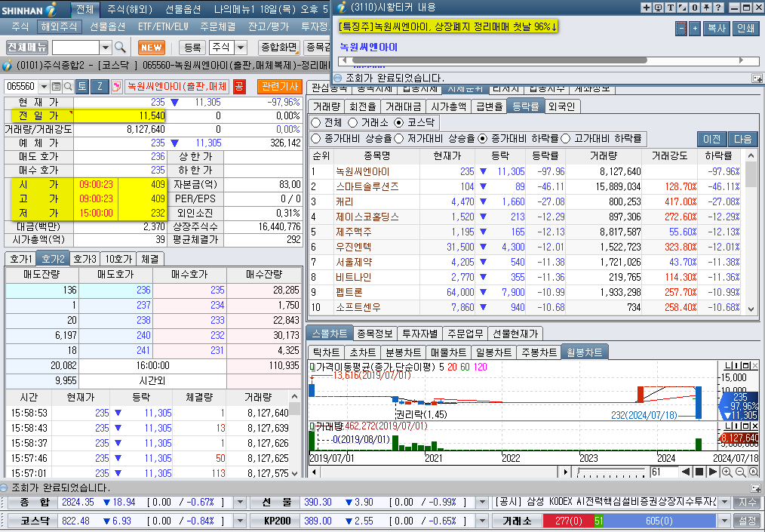Screen dimensions: 765x532
Task: Click the orange 관련기사 button
Action: tap(280, 86)
